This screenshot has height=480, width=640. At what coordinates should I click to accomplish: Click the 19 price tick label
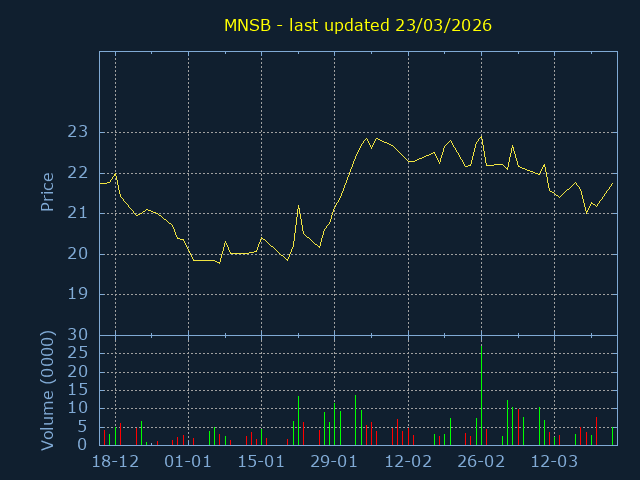pyautogui.click(x=78, y=295)
